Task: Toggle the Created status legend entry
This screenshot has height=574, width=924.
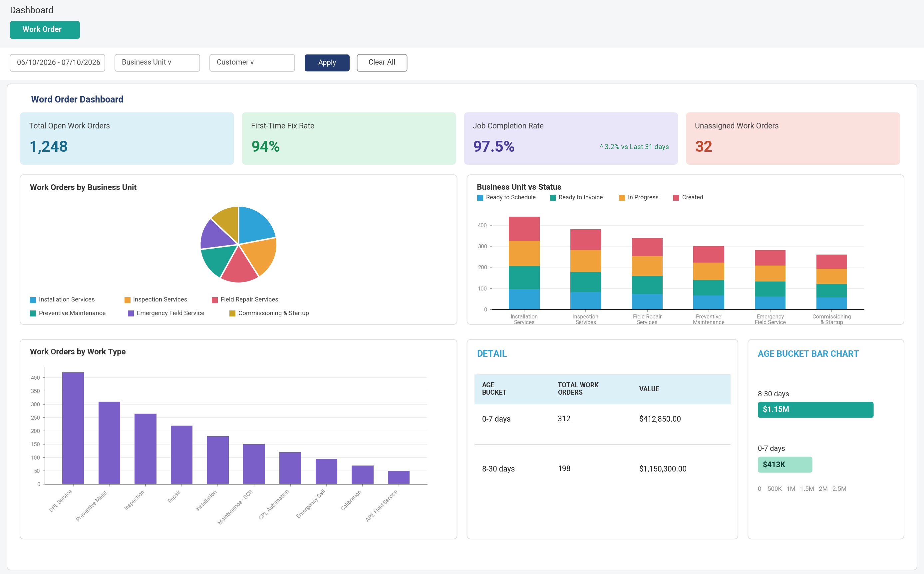Action: coord(688,197)
